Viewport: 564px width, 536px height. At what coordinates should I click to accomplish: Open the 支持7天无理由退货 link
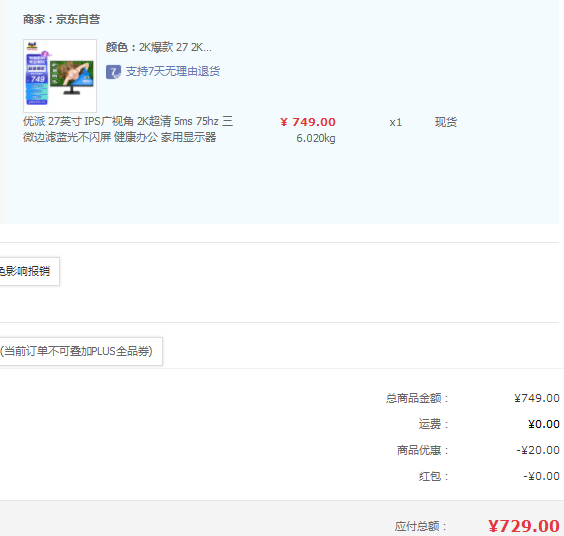click(x=173, y=71)
